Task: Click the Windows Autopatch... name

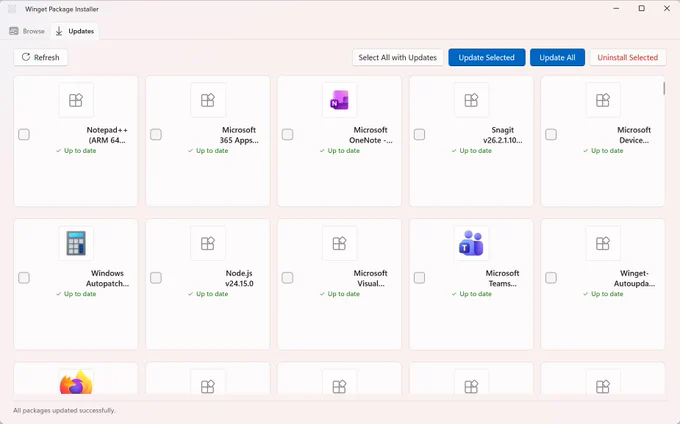Action: point(107,278)
